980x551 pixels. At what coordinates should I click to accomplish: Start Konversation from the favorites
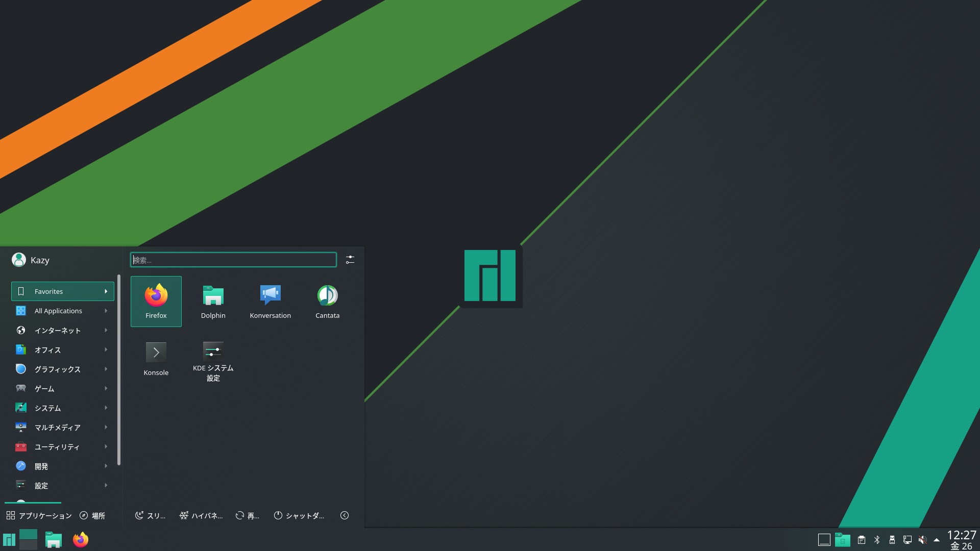270,301
